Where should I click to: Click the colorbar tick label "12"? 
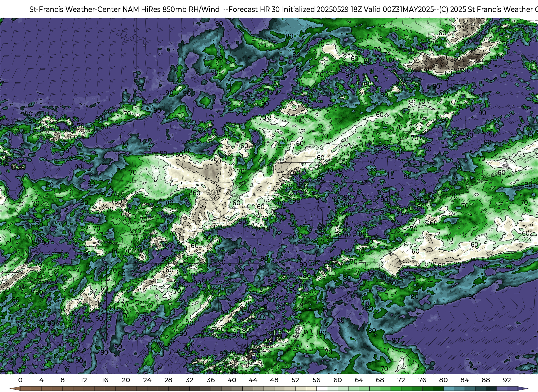[x=84, y=380]
